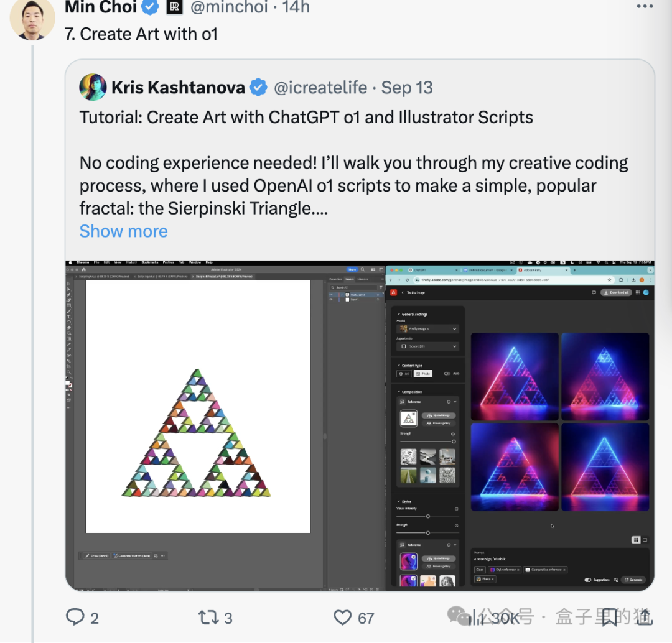The height and width of the screenshot is (643, 672).
Task: Open the @icreatelife profile link
Action: pyautogui.click(x=320, y=88)
